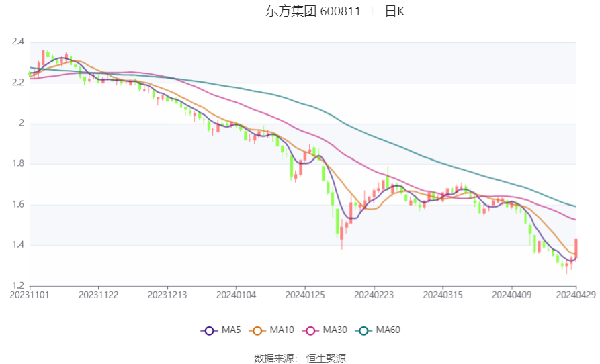The width and height of the screenshot is (600, 364).
Task: Click the 2.4 y-axis value
Action: click(18, 42)
